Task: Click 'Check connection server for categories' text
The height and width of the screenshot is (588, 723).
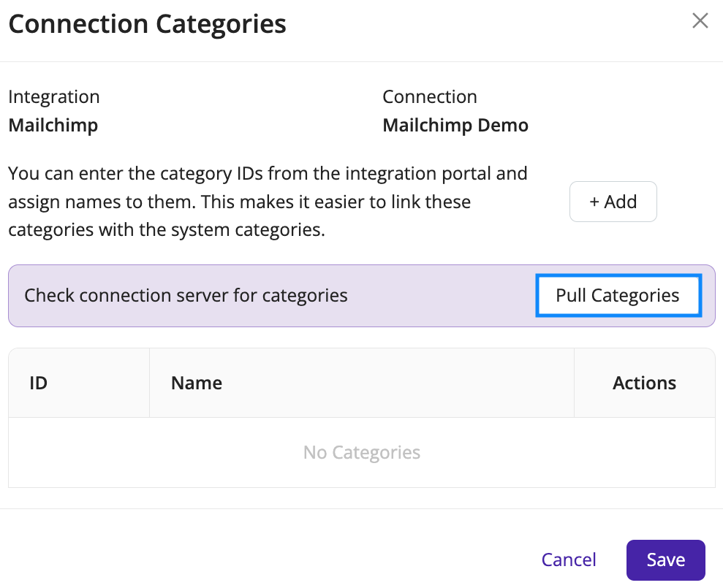Action: click(x=186, y=295)
